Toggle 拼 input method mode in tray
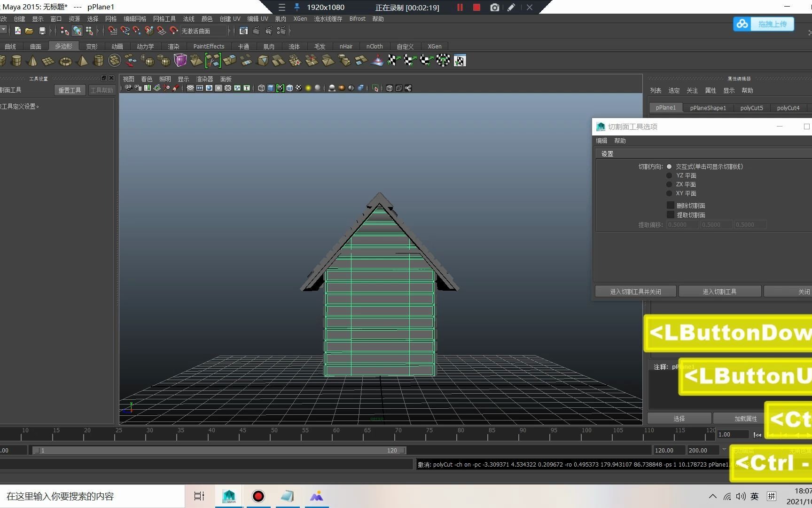Viewport: 812px width, 508px height. pos(771,496)
